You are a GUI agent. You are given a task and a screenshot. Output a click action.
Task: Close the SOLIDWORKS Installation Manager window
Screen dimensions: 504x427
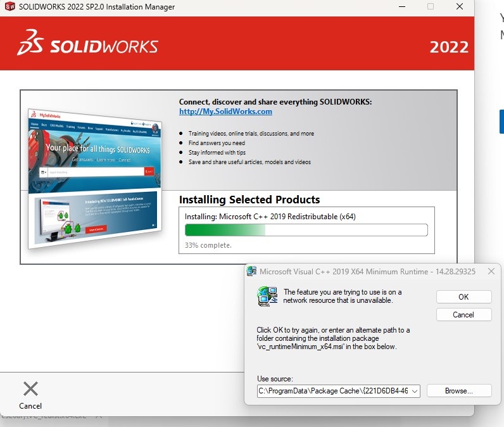(460, 6)
